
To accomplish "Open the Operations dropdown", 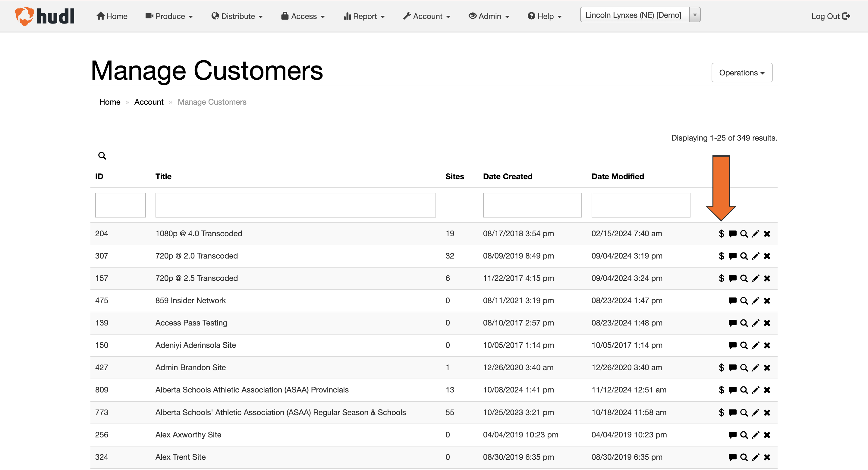I will coord(742,72).
